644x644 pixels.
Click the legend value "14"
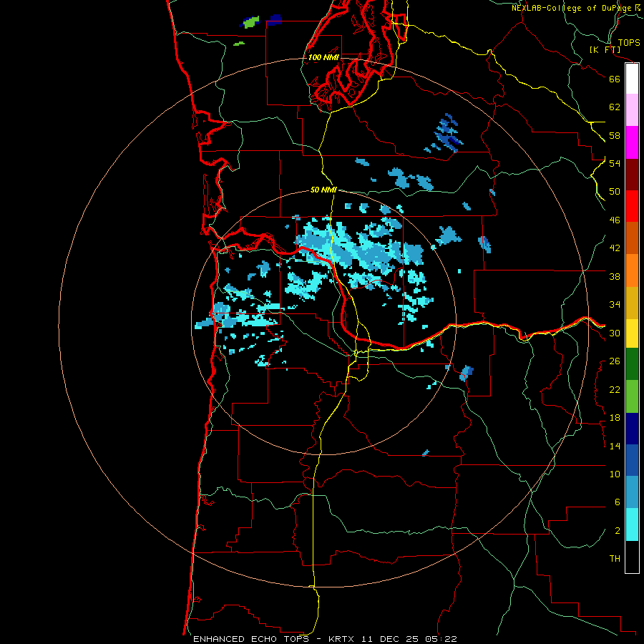coord(615,446)
